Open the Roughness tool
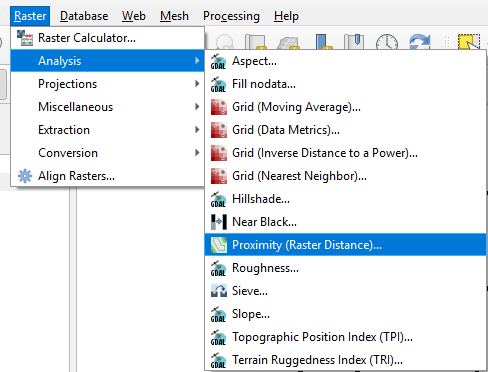The width and height of the screenshot is (488, 372). point(345,268)
